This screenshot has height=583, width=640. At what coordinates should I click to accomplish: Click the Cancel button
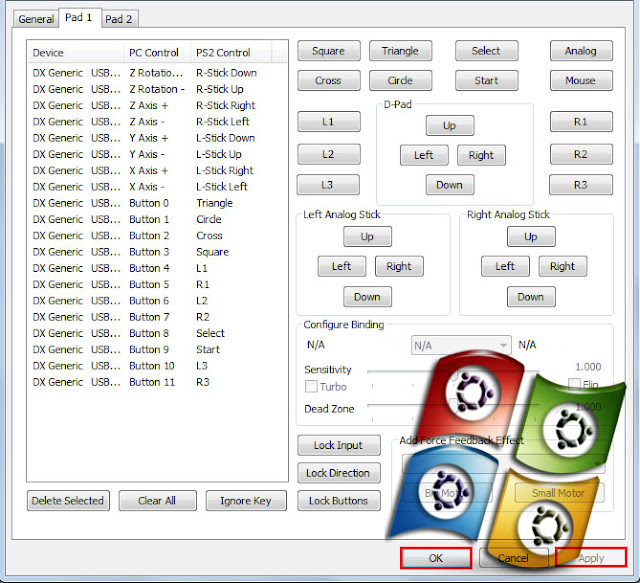pos(513,558)
